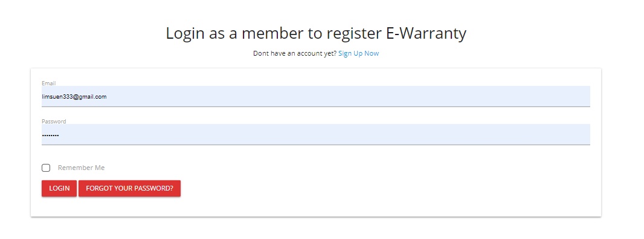Tick the Remember Me checkbox

pos(46,168)
